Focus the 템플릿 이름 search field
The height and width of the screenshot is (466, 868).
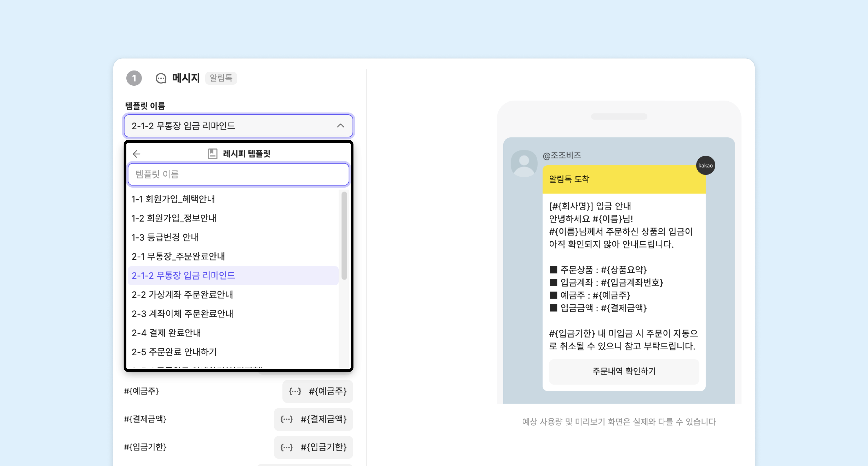pos(238,175)
